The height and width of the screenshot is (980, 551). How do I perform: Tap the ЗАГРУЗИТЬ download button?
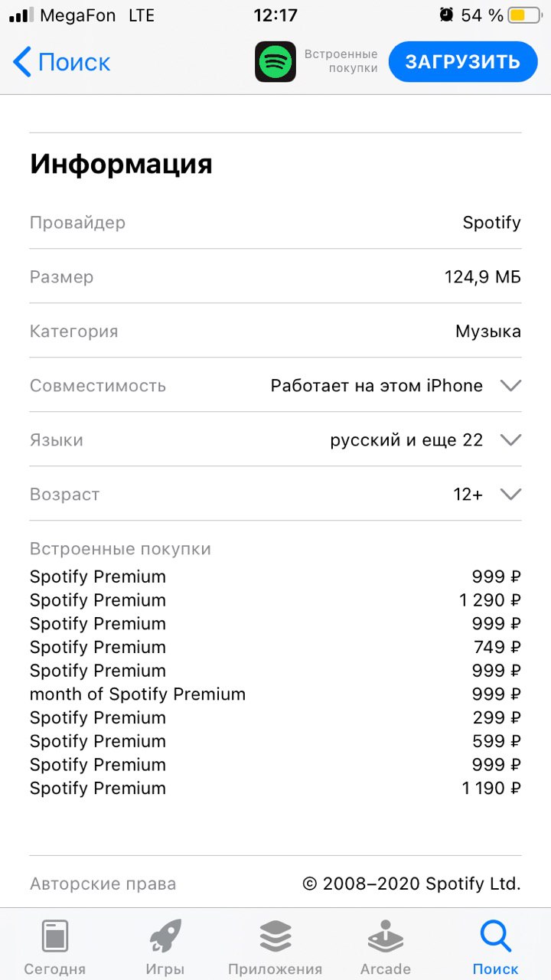pos(463,61)
